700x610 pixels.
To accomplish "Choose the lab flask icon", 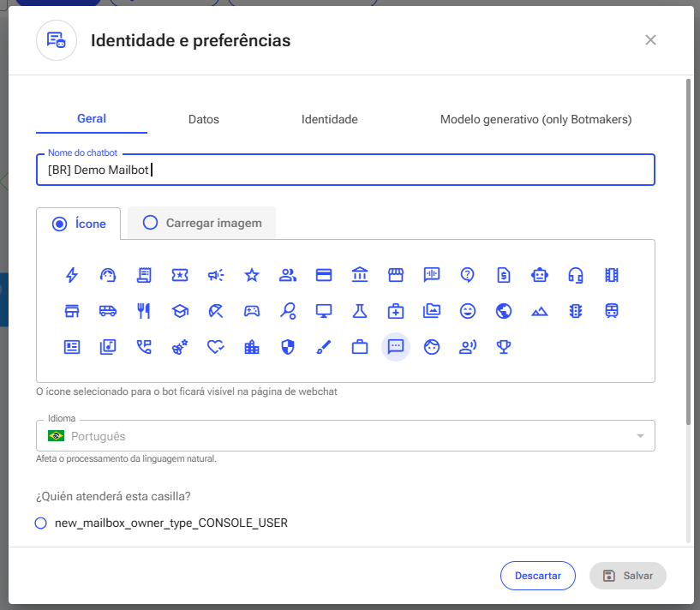I will pos(360,311).
